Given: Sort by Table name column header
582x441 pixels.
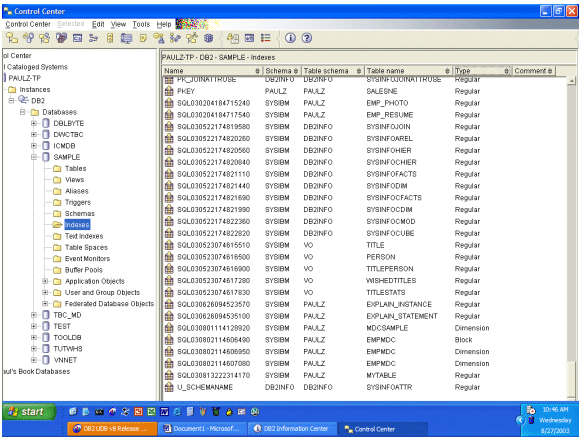Looking at the screenshot, I should 408,71.
